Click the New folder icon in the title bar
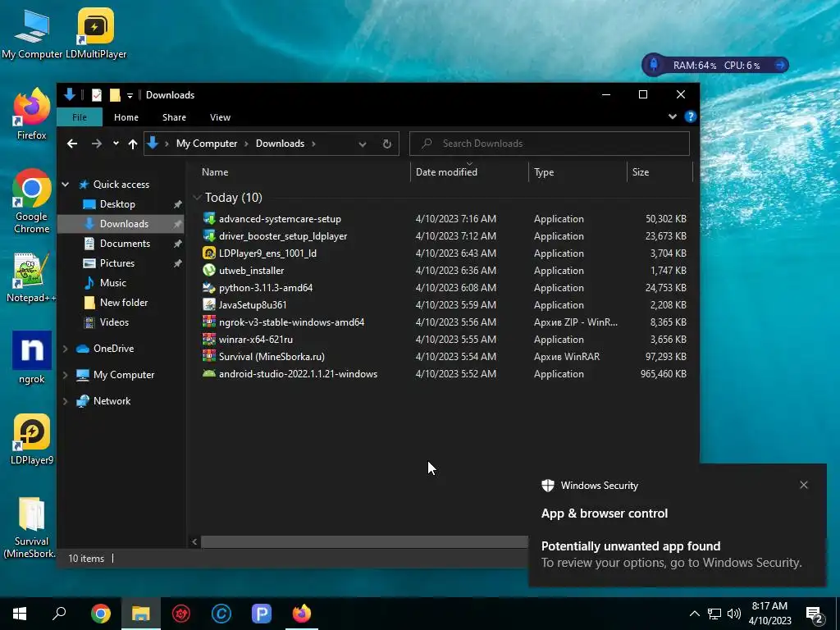The width and height of the screenshot is (840, 630). click(x=115, y=95)
